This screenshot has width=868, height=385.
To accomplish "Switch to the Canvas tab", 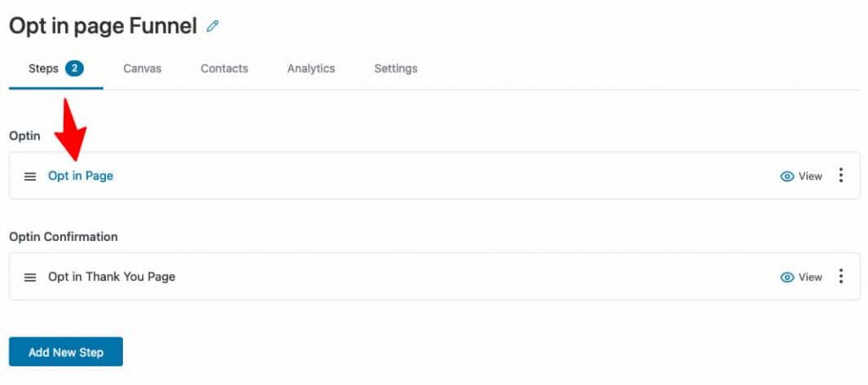I will pos(142,69).
